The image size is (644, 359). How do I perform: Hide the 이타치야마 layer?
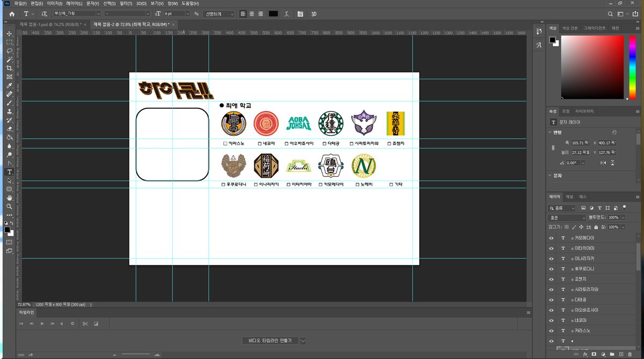pos(551,248)
